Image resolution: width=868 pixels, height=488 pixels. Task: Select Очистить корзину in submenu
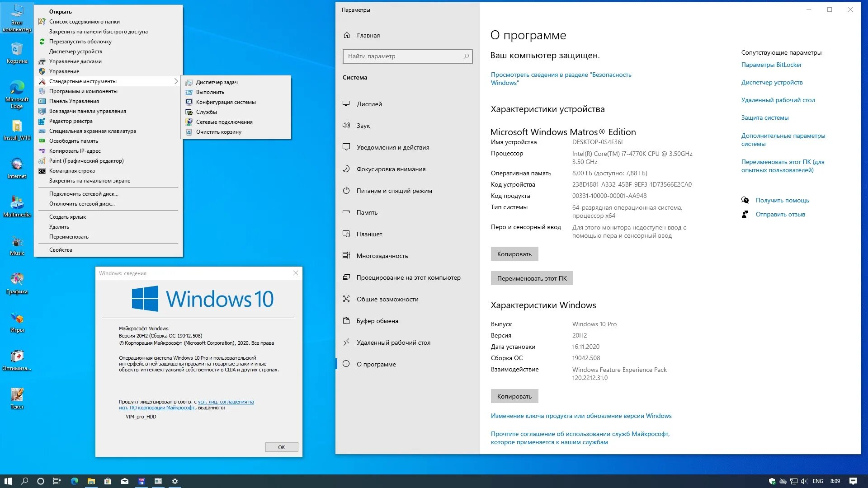pos(236,132)
